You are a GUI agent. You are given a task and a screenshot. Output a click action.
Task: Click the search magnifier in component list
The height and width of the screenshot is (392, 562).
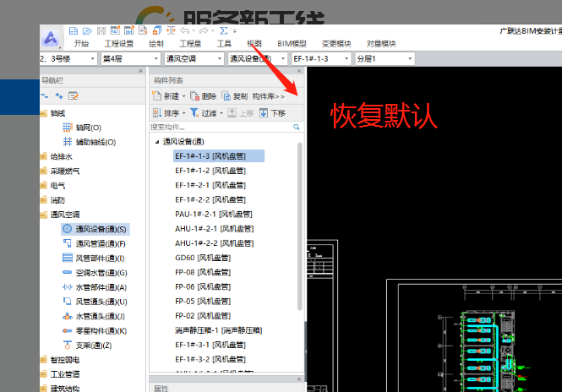(x=297, y=127)
